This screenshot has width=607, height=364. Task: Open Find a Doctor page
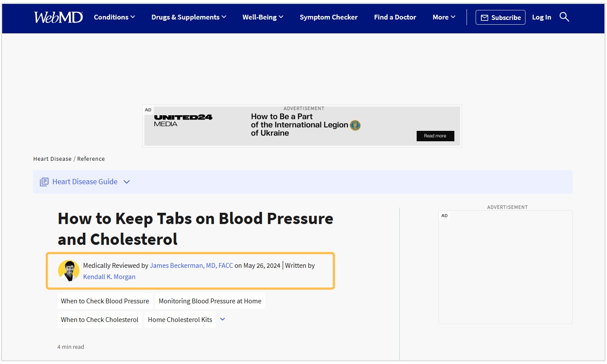click(395, 17)
